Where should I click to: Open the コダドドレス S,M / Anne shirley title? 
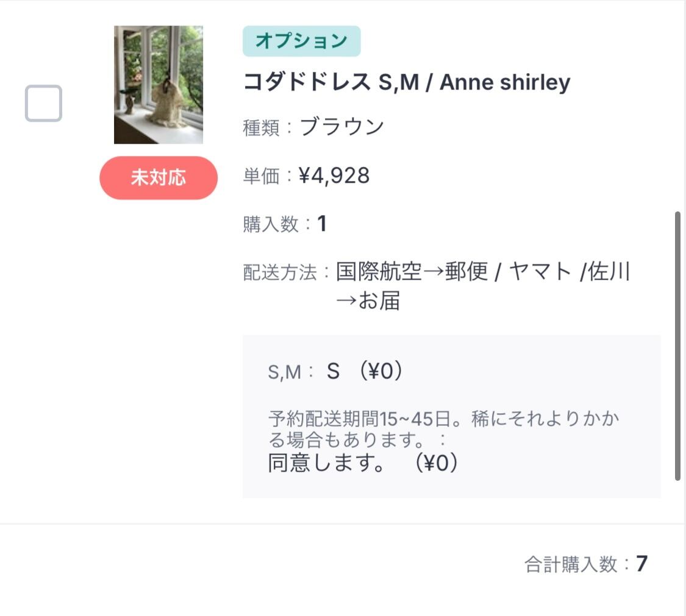407,82
